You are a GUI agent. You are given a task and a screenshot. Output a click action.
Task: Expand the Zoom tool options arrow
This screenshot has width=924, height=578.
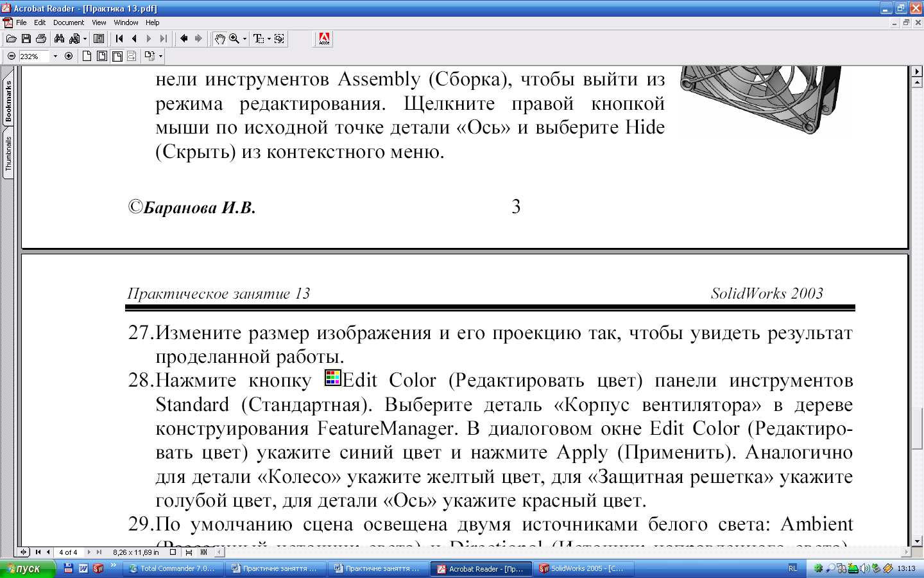pyautogui.click(x=244, y=39)
